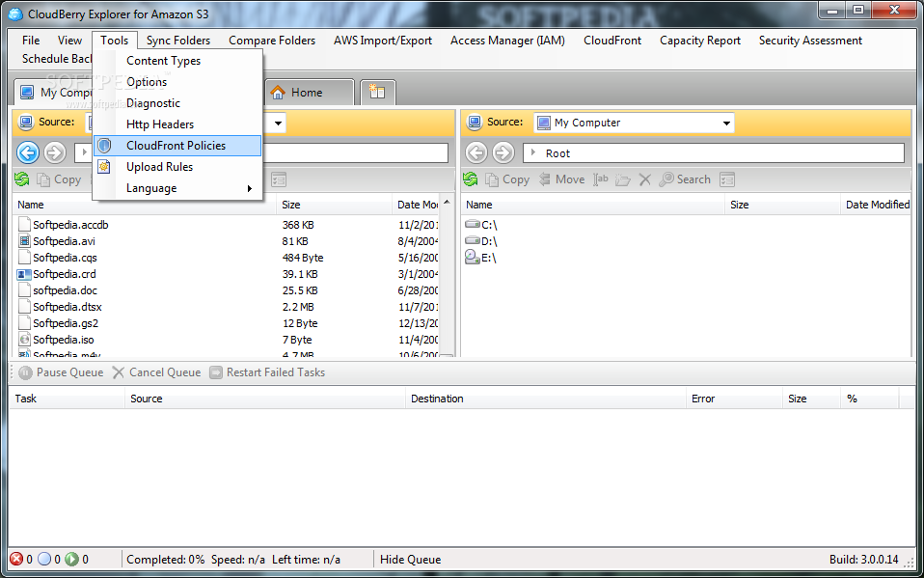Image resolution: width=924 pixels, height=578 pixels.
Task: Click Compare Folders in the menu bar
Action: tap(272, 41)
